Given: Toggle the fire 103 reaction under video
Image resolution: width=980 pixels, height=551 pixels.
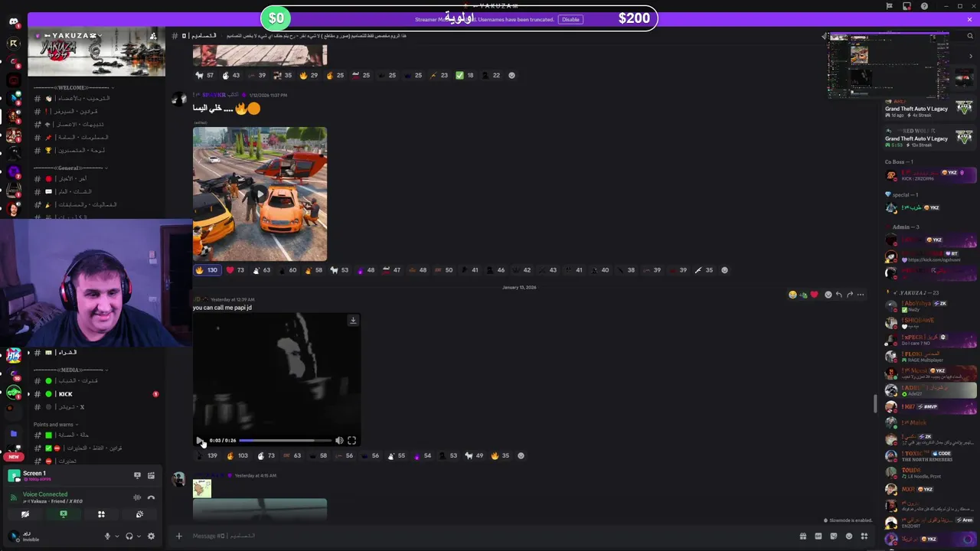Looking at the screenshot, I should [237, 456].
